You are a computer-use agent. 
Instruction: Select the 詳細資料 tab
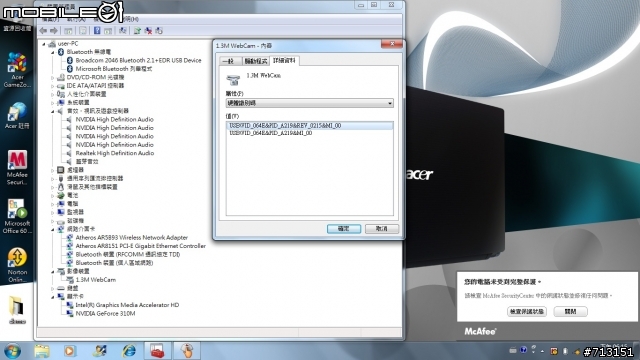(284, 60)
